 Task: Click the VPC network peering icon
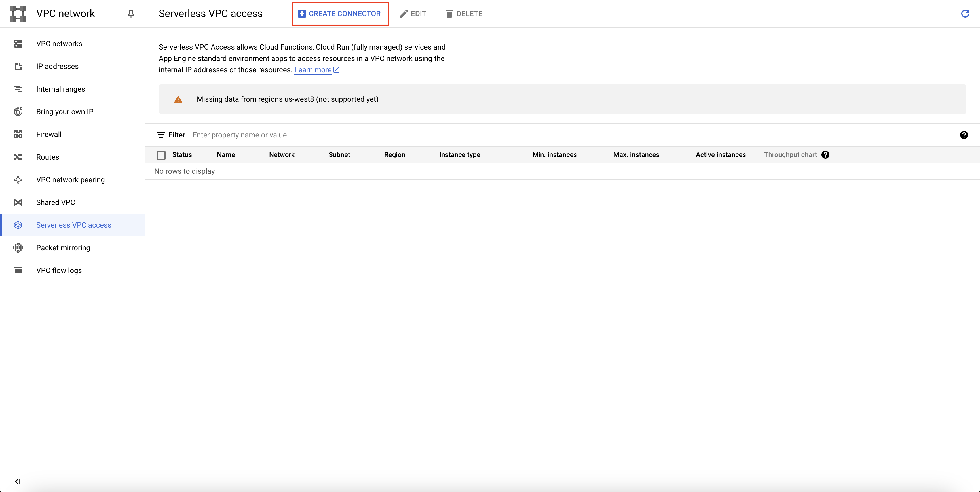tap(18, 180)
